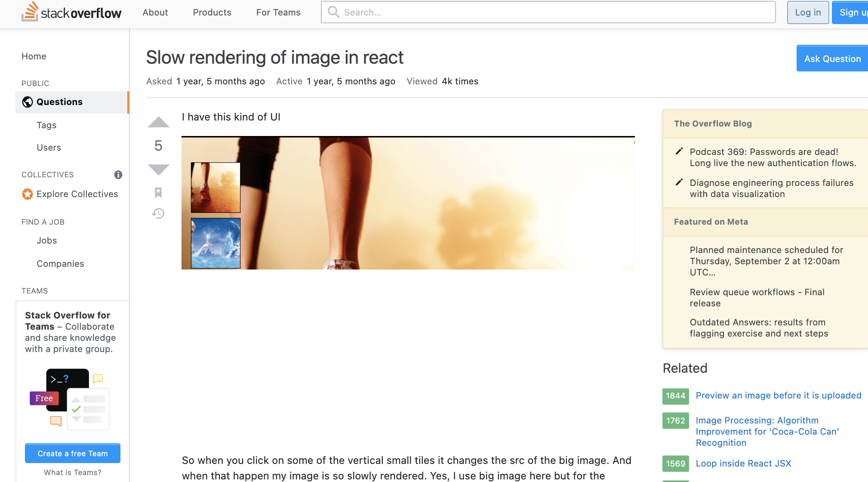The width and height of the screenshot is (868, 482).
Task: Click the Collectives info icon
Action: click(118, 175)
